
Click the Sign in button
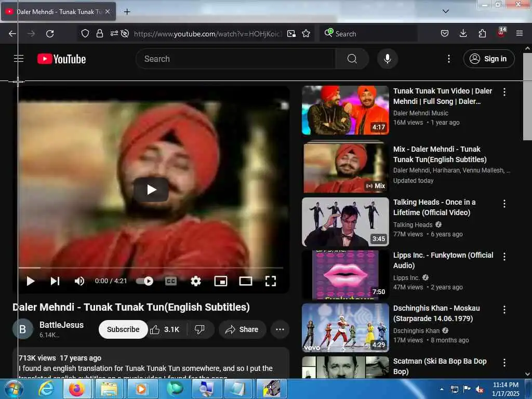point(489,59)
